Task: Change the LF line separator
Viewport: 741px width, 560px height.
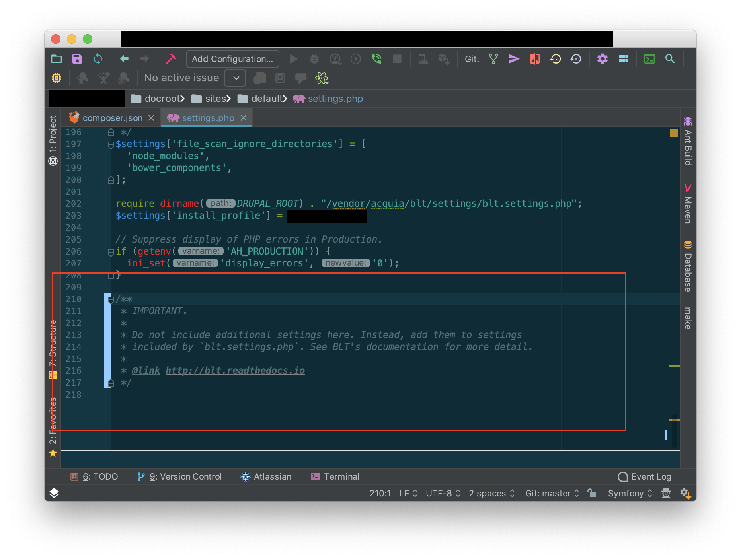Action: [408, 493]
